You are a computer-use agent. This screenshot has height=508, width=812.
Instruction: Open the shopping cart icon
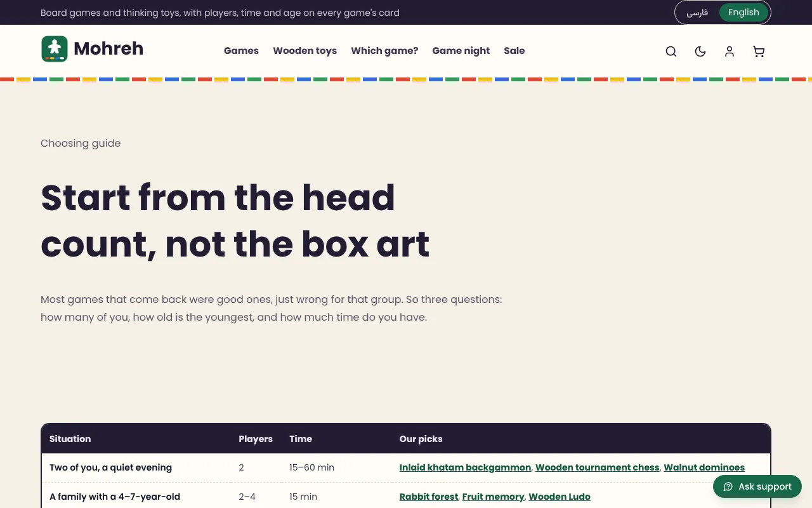coord(759,51)
